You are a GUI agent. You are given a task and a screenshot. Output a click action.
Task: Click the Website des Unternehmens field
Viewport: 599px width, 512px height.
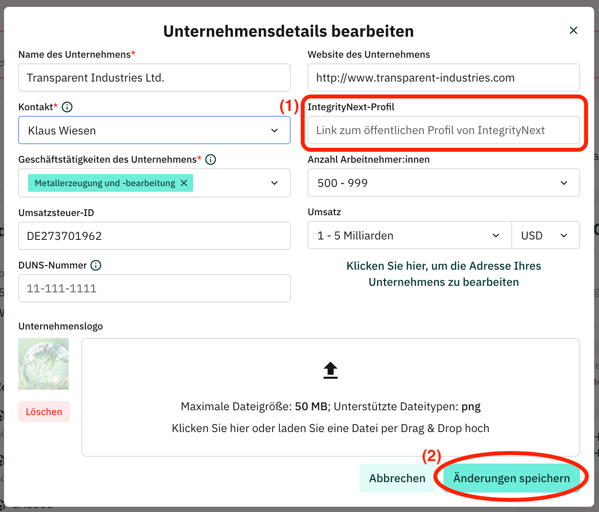[444, 78]
